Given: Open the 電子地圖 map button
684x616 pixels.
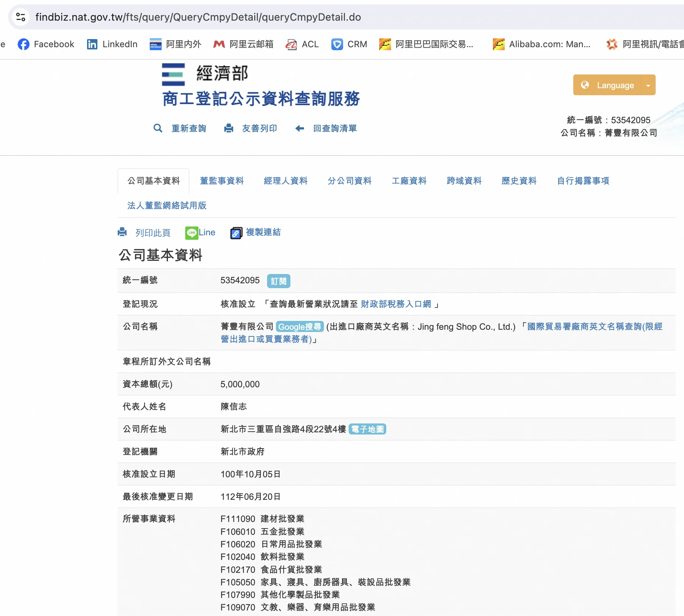Looking at the screenshot, I should click(x=367, y=429).
